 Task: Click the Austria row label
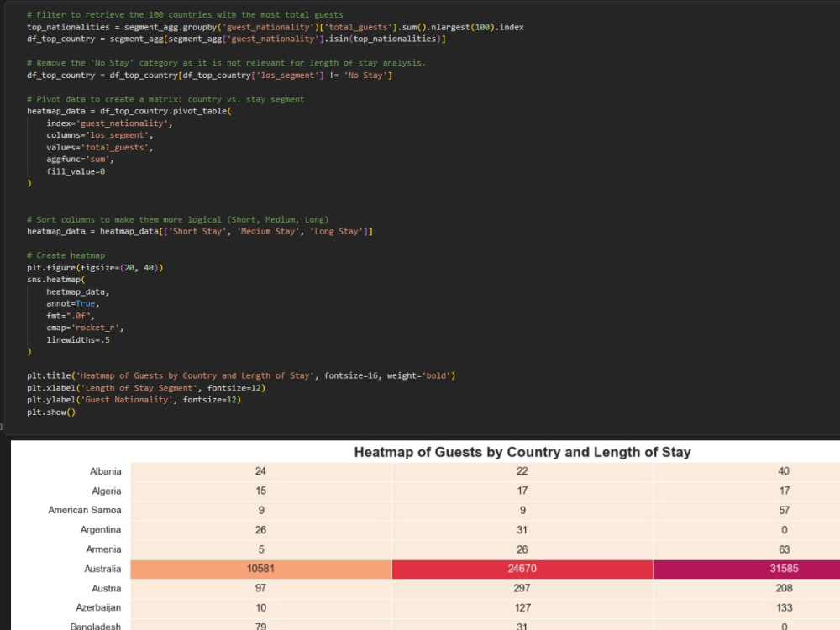click(107, 588)
